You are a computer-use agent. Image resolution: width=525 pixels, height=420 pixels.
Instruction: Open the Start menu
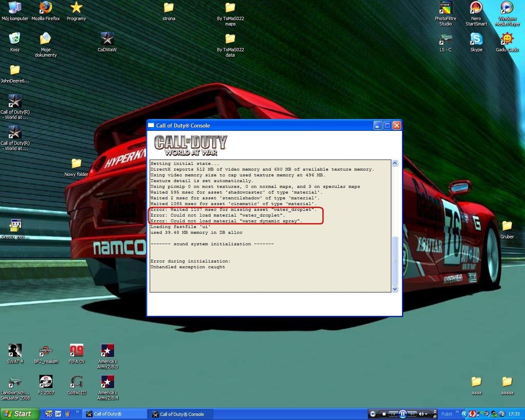(20, 414)
